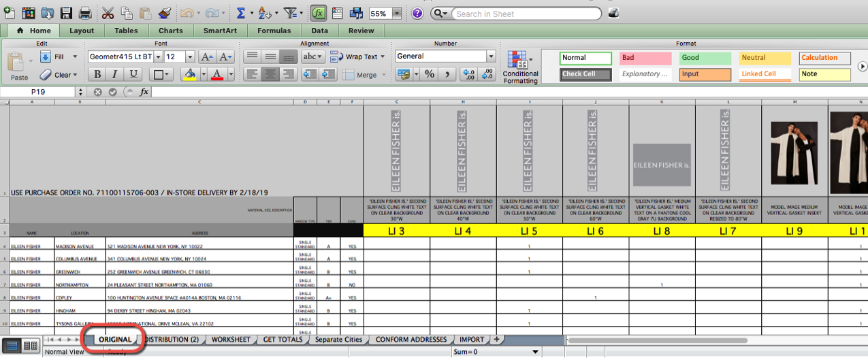This screenshot has height=358, width=868.
Task: Click the Decrease Decimal icon
Action: (486, 75)
